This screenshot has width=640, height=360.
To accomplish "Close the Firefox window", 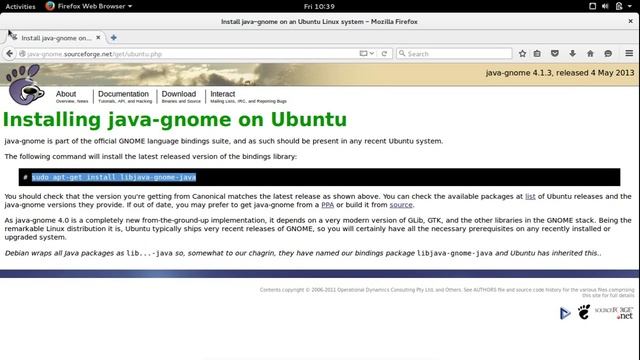I will point(630,21).
